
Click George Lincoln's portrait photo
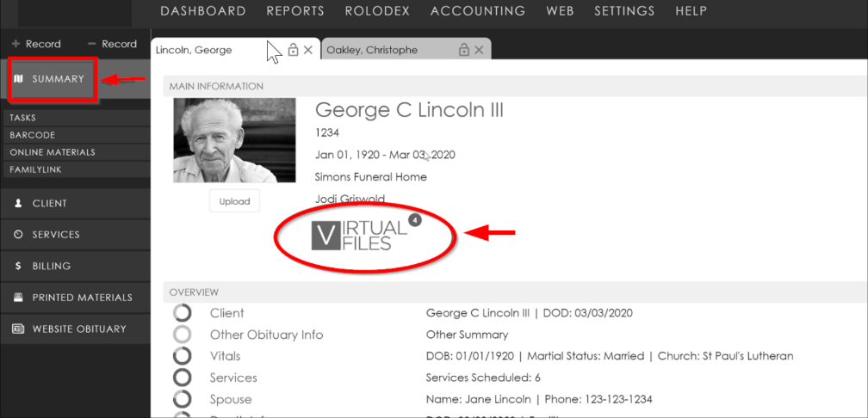coord(234,140)
